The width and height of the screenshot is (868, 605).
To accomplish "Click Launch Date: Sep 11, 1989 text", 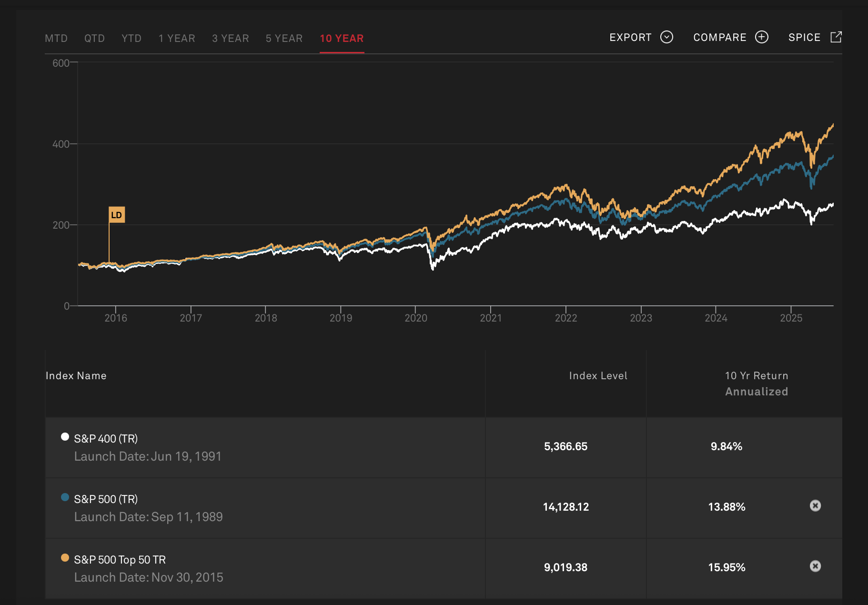I will tap(148, 517).
